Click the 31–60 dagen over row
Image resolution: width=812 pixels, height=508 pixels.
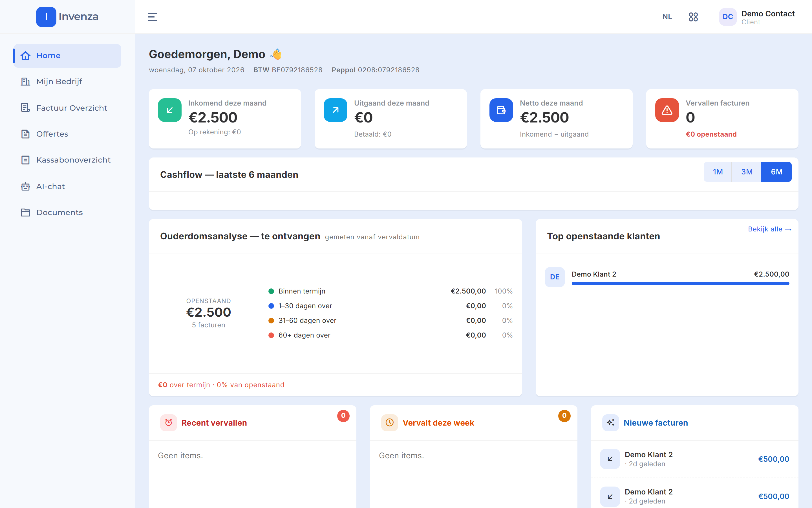pyautogui.click(x=390, y=321)
